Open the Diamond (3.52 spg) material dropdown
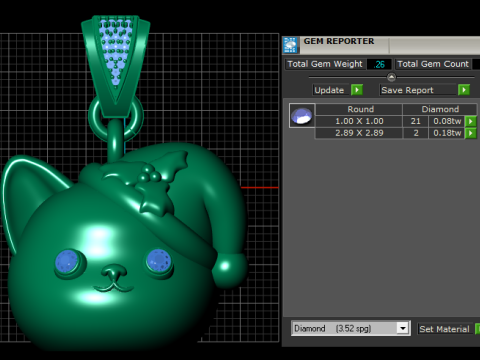This screenshot has height=360, width=480. pyautogui.click(x=403, y=329)
